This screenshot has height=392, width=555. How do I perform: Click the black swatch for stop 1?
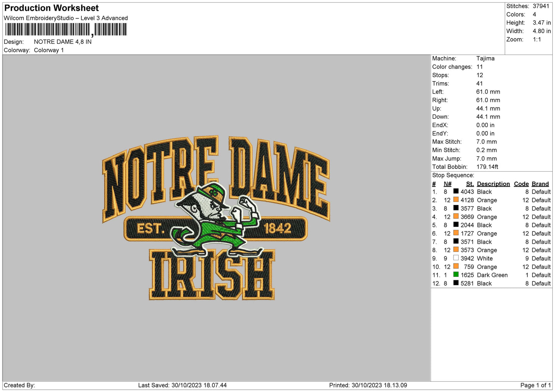point(456,191)
